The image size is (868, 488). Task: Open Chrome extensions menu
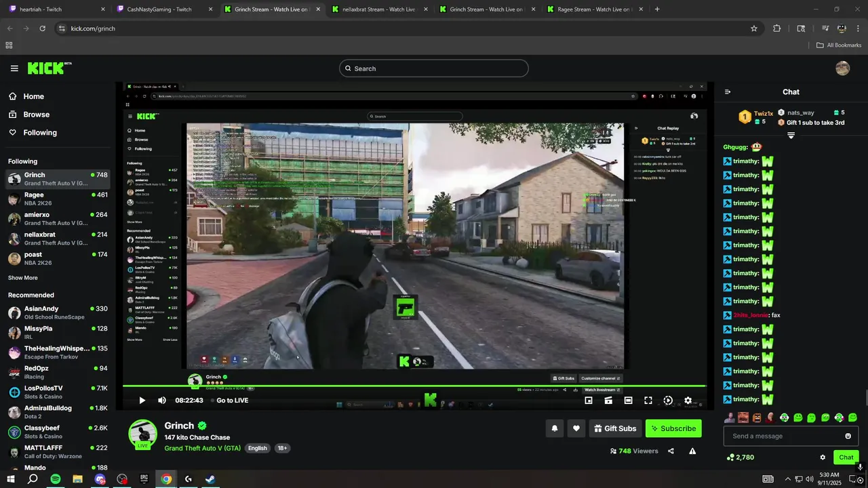click(x=777, y=28)
